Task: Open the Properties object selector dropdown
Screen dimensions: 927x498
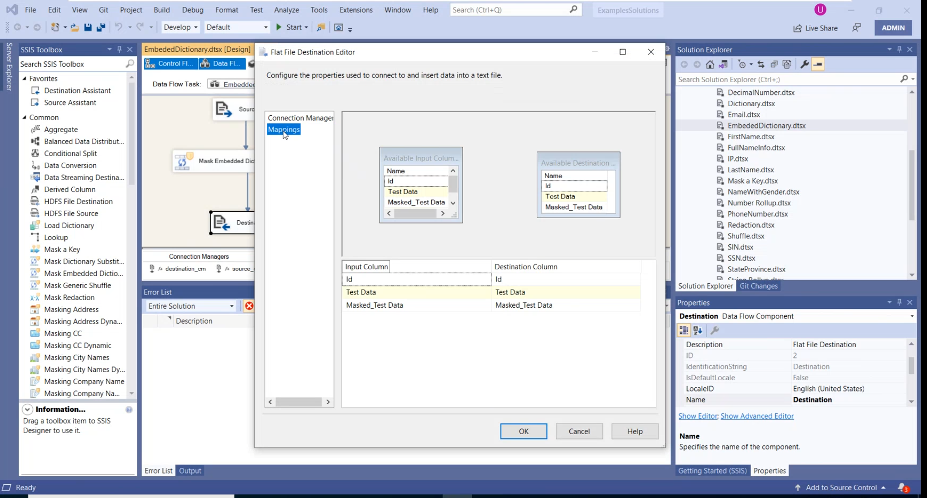Action: [912, 316]
